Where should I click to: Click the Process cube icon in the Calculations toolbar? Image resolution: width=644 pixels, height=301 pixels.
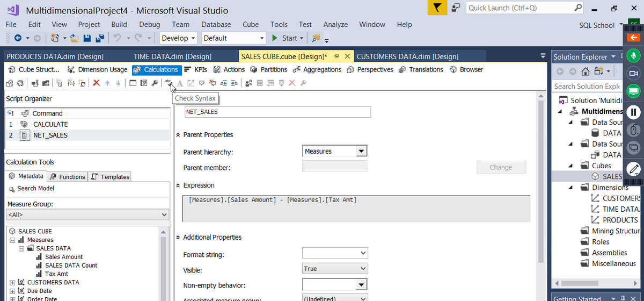[x=10, y=83]
